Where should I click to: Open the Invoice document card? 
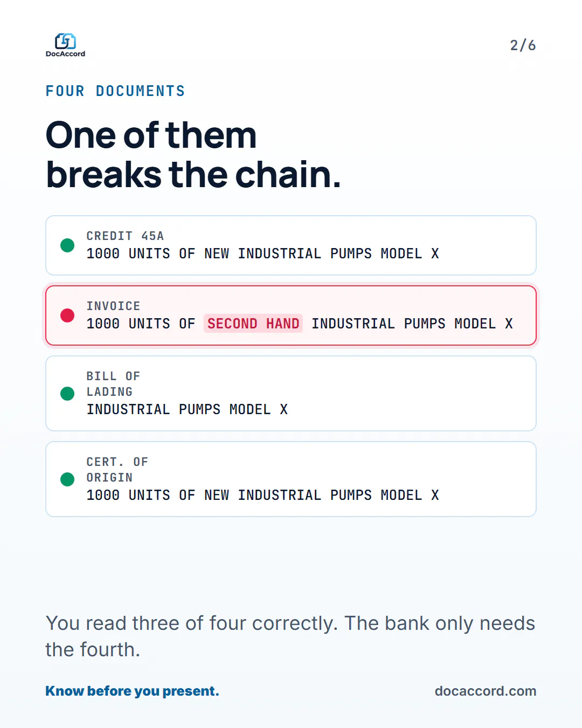click(291, 315)
